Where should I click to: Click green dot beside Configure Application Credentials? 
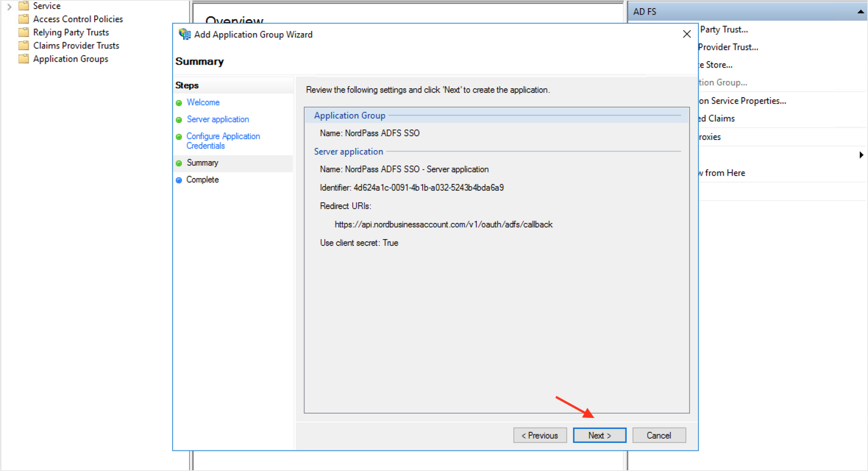click(x=179, y=137)
